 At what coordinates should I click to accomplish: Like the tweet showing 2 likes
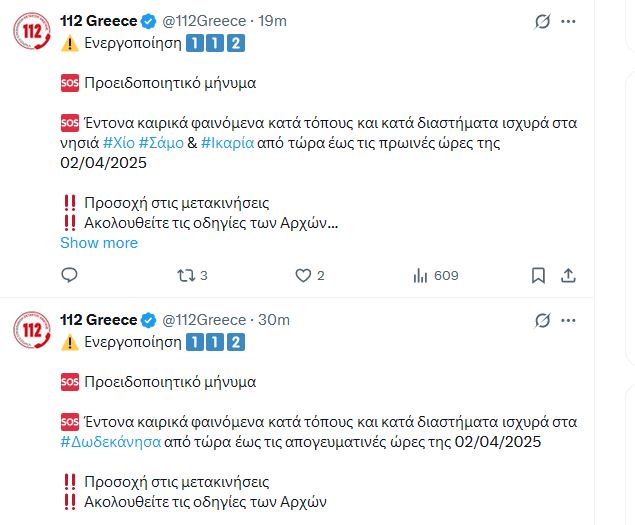point(304,275)
